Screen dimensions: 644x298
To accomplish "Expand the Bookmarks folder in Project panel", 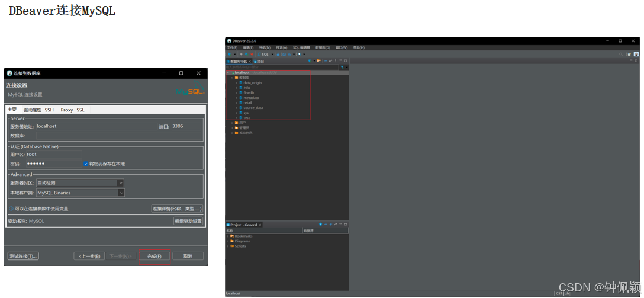I will [228, 236].
